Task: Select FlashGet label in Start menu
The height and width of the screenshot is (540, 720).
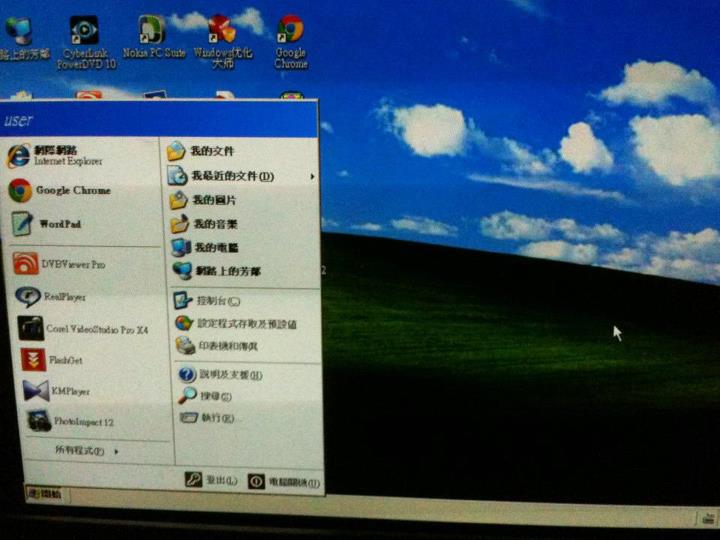Action: [66, 360]
